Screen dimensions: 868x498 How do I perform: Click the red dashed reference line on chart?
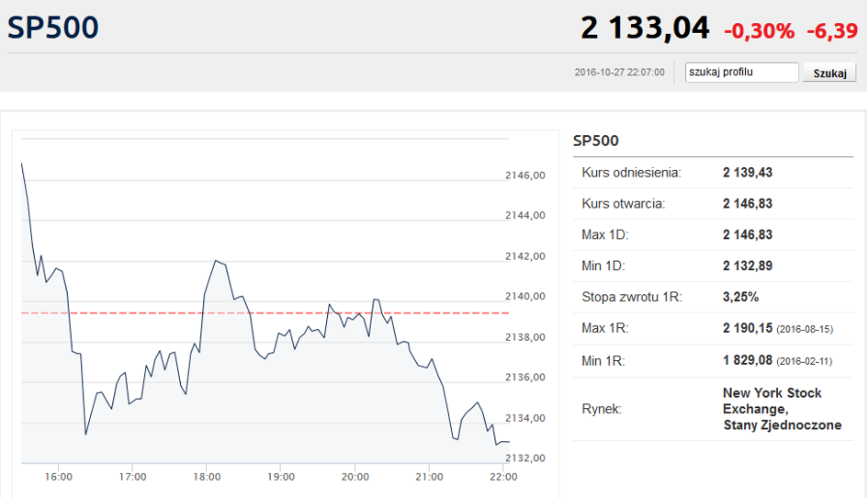pyautogui.click(x=265, y=313)
